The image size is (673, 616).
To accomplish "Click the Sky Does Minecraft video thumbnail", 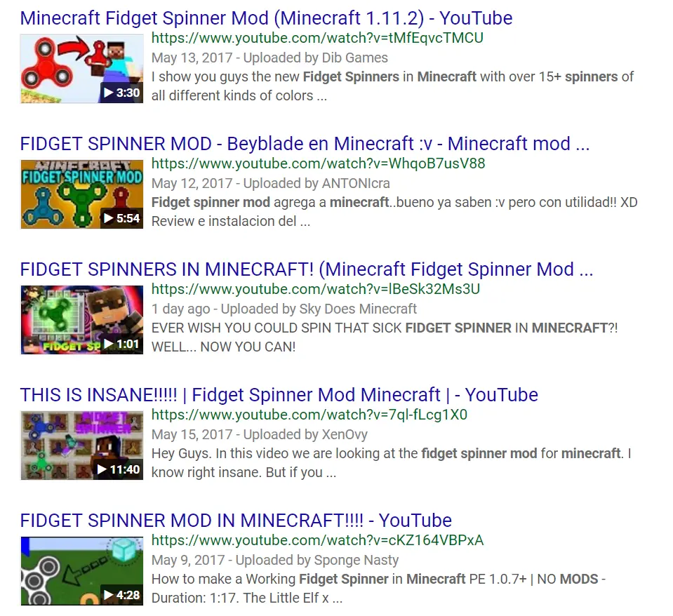I will tap(82, 320).
